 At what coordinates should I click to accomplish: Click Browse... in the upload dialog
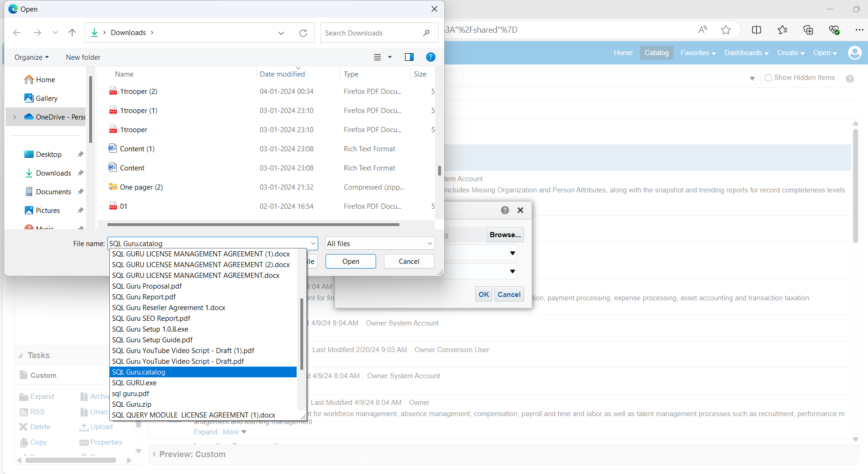pos(505,235)
